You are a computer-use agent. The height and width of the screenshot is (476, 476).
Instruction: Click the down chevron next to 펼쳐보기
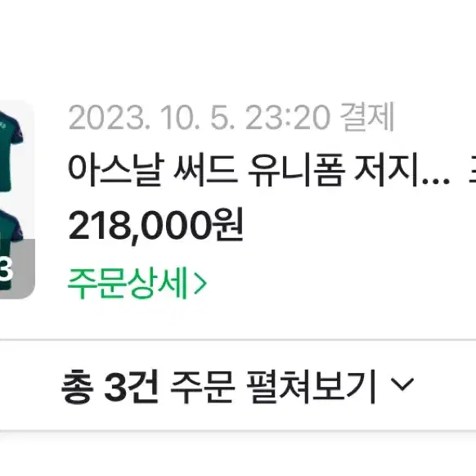tap(402, 384)
